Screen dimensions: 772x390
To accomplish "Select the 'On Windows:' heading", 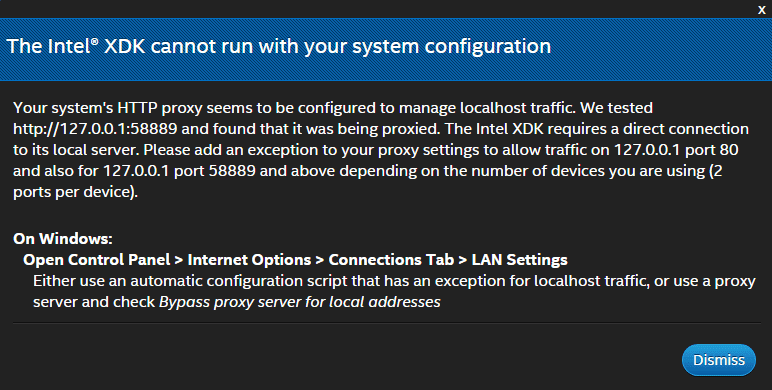I will click(x=63, y=238).
